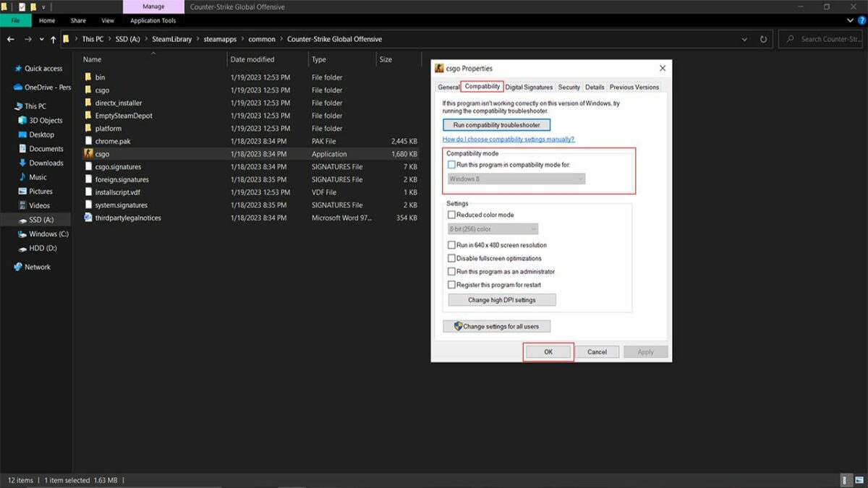Open the View ribbon tab
This screenshot has height=488, width=868.
[108, 21]
